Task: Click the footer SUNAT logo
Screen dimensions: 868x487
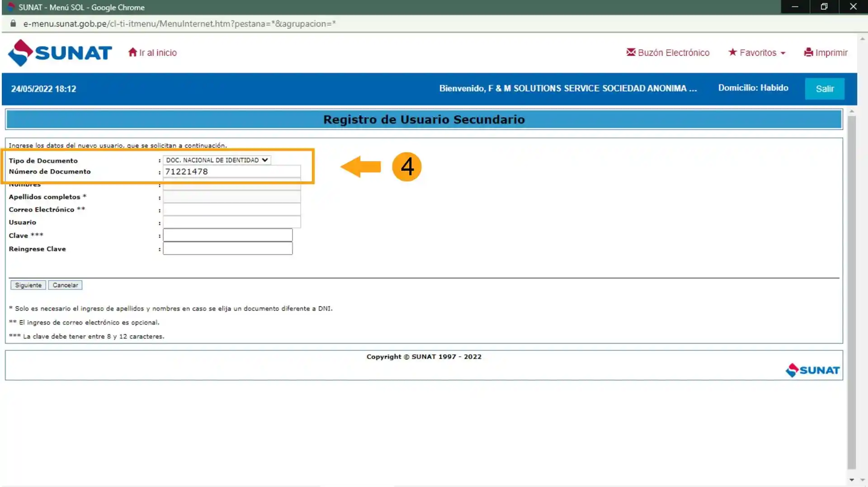Action: point(812,370)
